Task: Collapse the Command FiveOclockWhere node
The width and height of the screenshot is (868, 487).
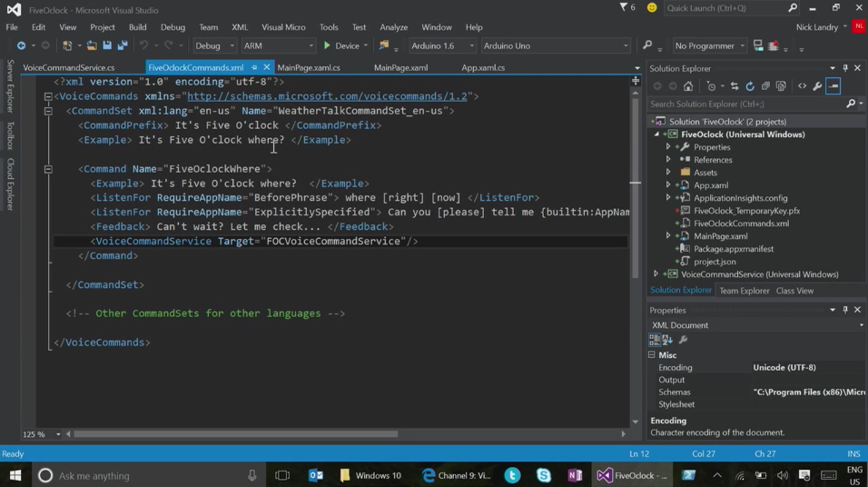Action: (x=48, y=169)
